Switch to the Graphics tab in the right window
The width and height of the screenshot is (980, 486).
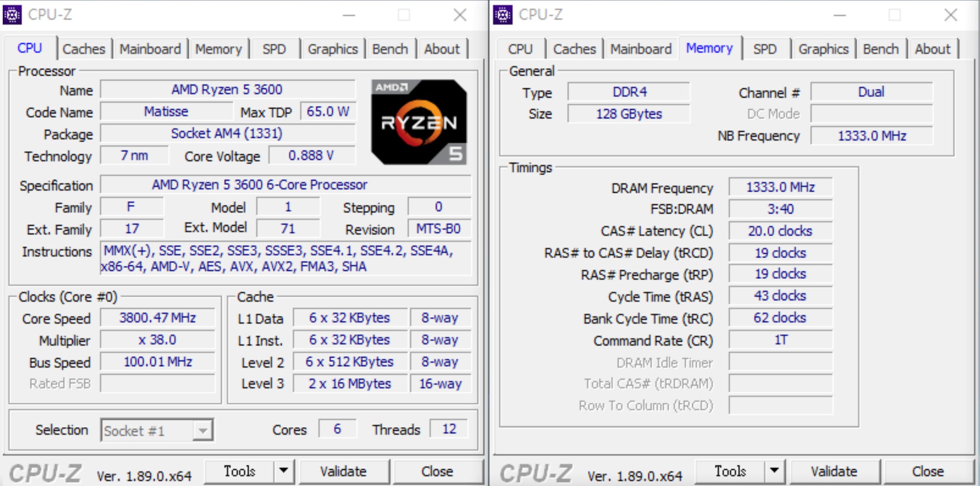(824, 49)
